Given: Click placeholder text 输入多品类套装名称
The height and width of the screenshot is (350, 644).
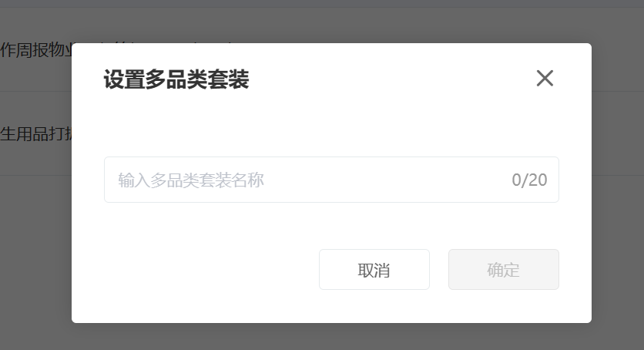Looking at the screenshot, I should click(191, 180).
